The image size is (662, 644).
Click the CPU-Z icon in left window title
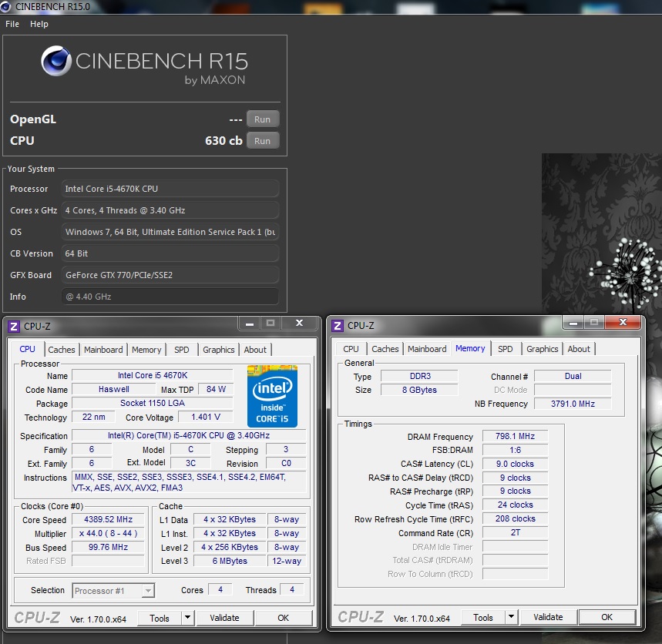click(x=14, y=326)
